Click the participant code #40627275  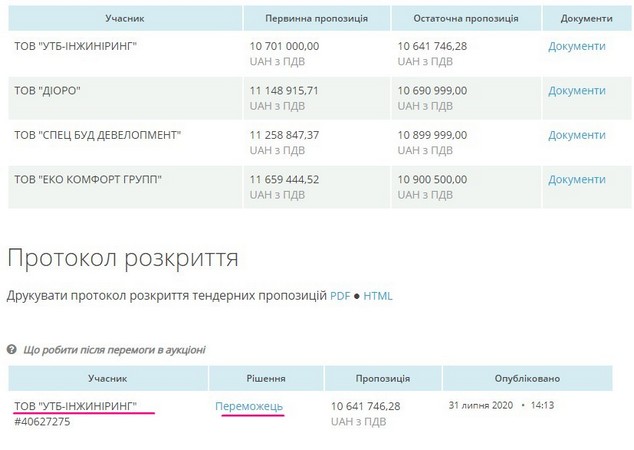pos(40,423)
